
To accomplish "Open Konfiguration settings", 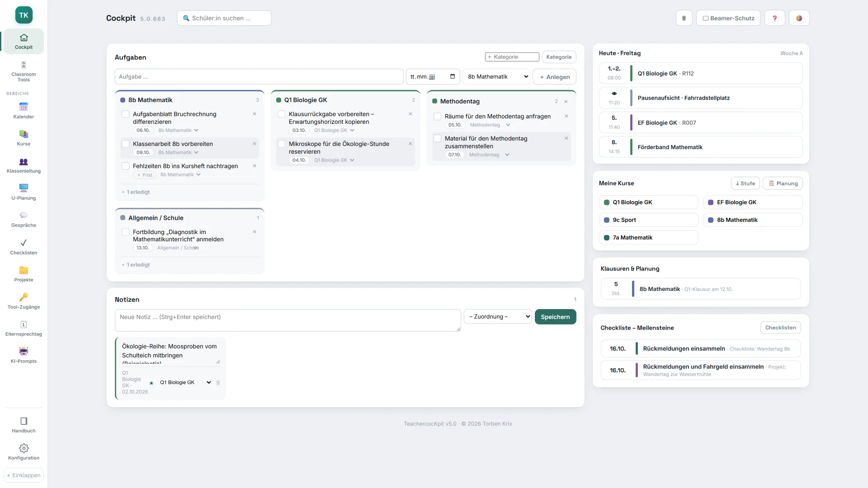I will coord(24,452).
